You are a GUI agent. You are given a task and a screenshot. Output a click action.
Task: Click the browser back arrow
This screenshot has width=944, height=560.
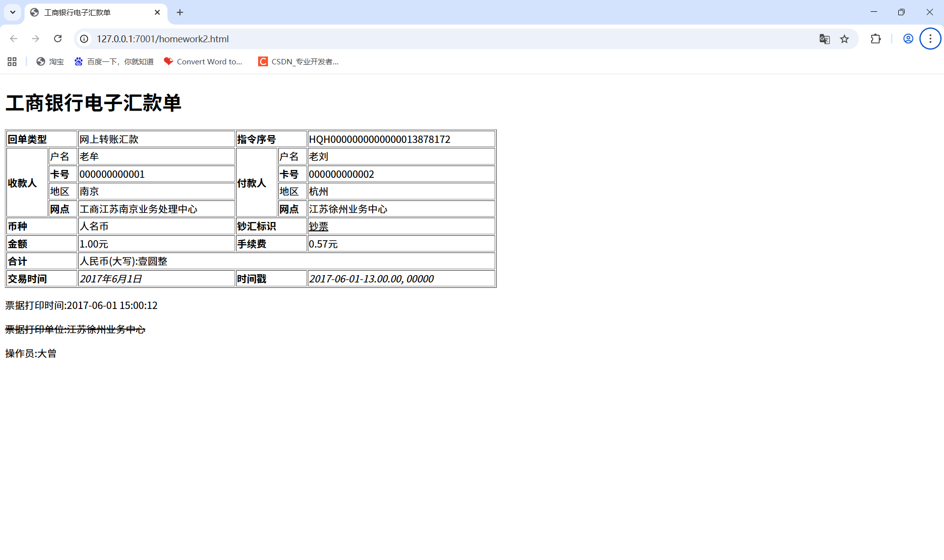(14, 39)
